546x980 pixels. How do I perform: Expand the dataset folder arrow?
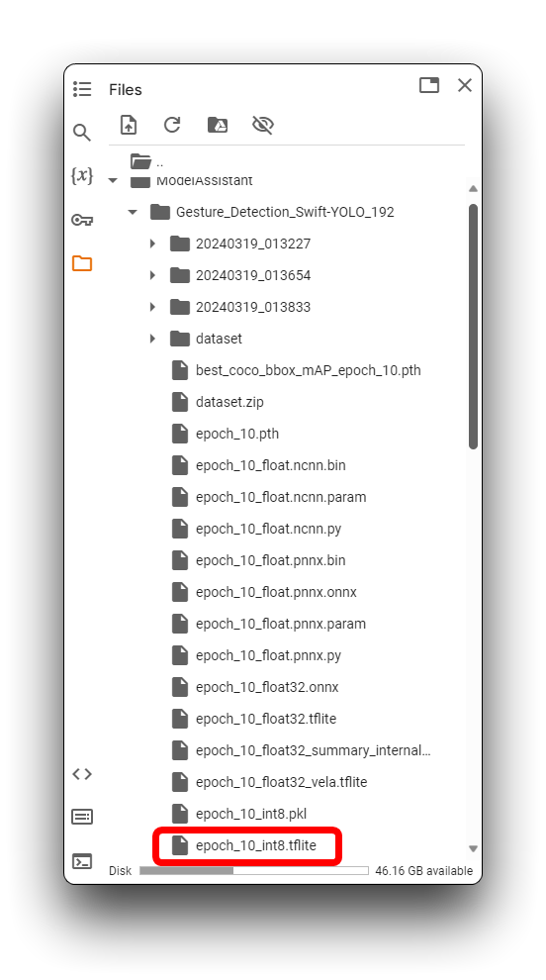pos(152,339)
